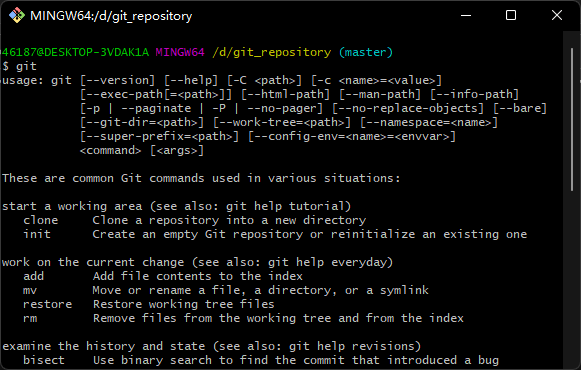Click the vertical scrollbar thumb
The image size is (581, 370).
click(572, 119)
